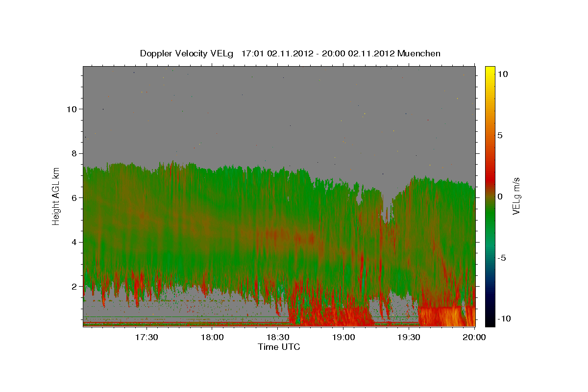
Task: Click the height axis label 6
Action: pos(75,198)
